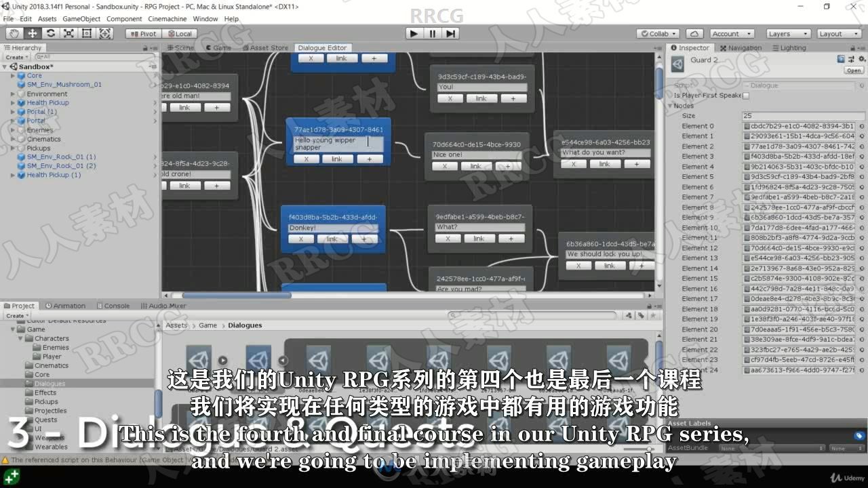Image resolution: width=868 pixels, height=488 pixels.
Task: Click the Pause button
Action: [x=433, y=33]
